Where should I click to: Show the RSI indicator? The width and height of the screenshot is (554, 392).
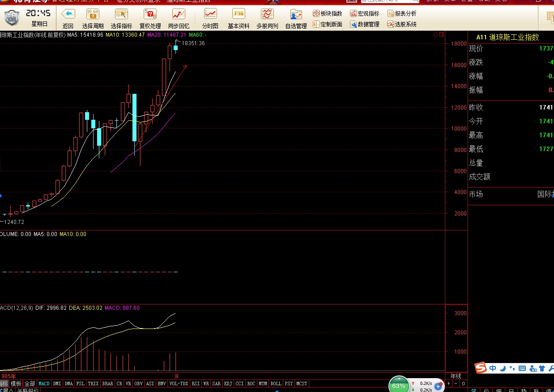click(196, 384)
